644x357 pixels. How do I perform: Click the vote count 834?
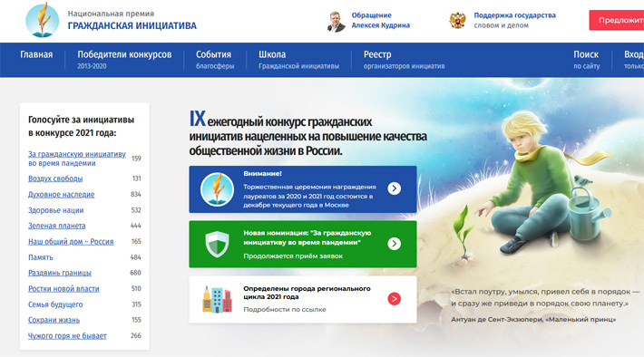point(135,194)
